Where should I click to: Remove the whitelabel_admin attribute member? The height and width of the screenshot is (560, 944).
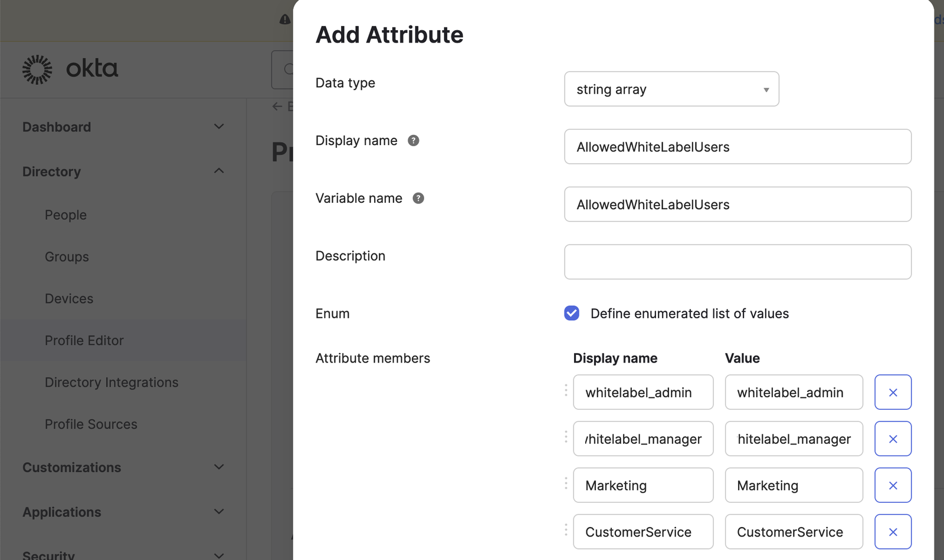pos(893,392)
